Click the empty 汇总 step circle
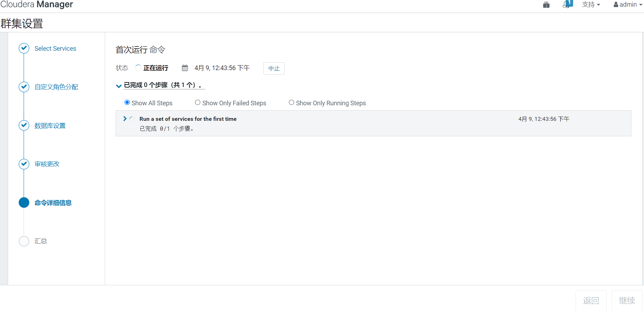This screenshot has height=311, width=644. [24, 241]
